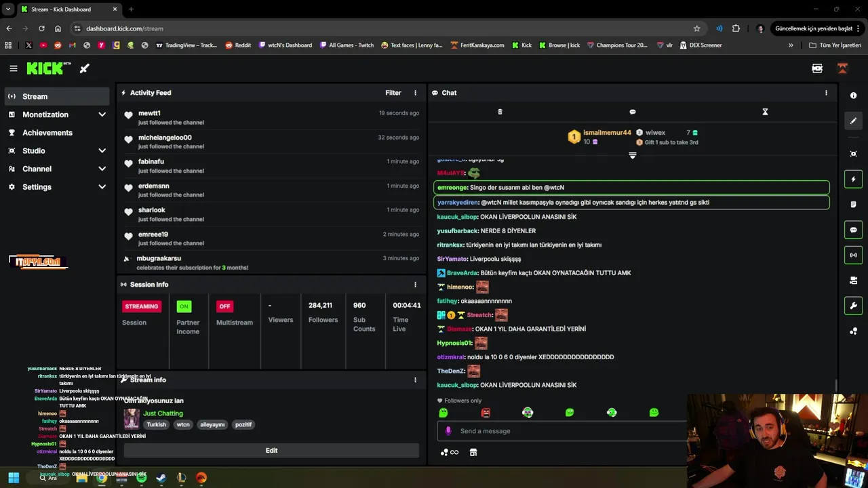Toggle the wrench tools sidebar button

(x=853, y=306)
